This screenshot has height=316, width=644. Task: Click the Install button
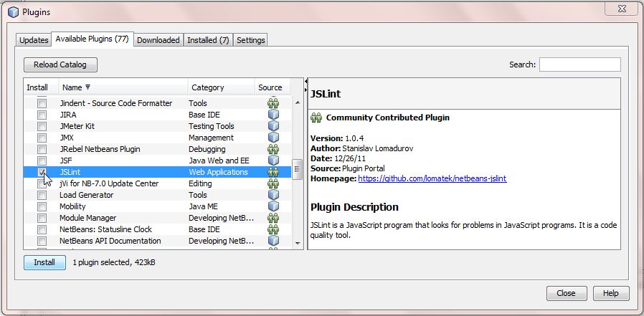[44, 263]
